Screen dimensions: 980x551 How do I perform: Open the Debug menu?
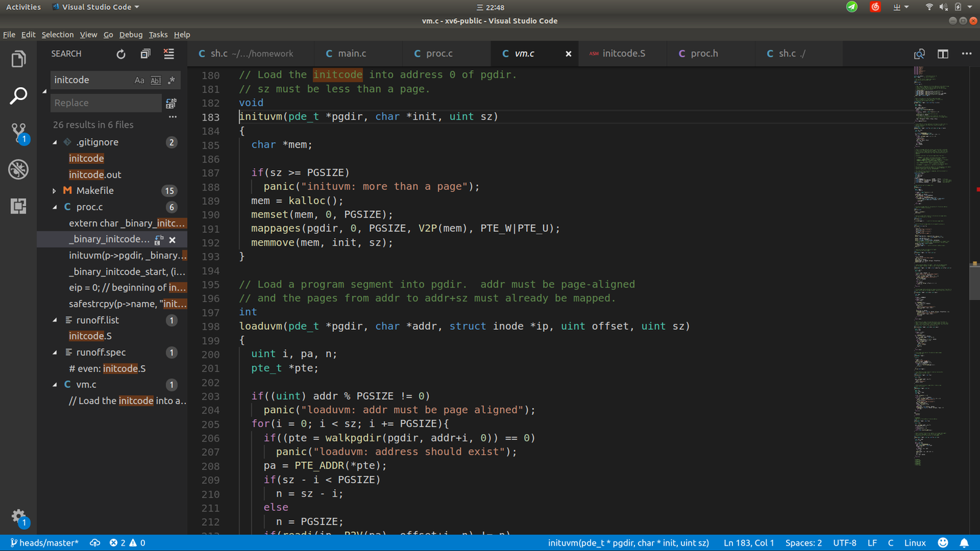pyautogui.click(x=131, y=35)
